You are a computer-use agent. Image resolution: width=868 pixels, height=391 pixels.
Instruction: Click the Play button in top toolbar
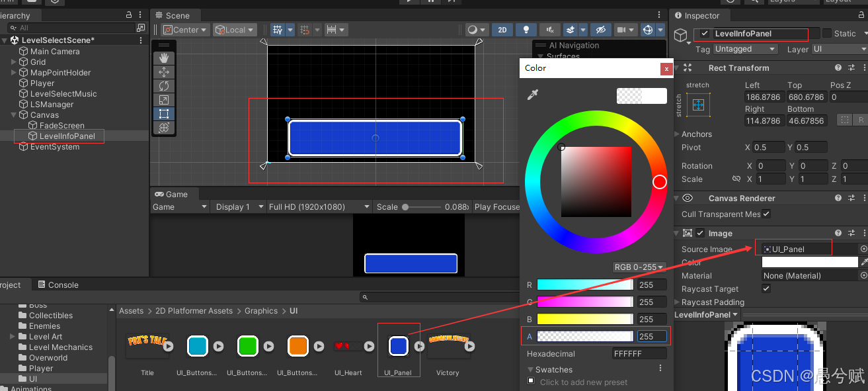tap(410, 1)
